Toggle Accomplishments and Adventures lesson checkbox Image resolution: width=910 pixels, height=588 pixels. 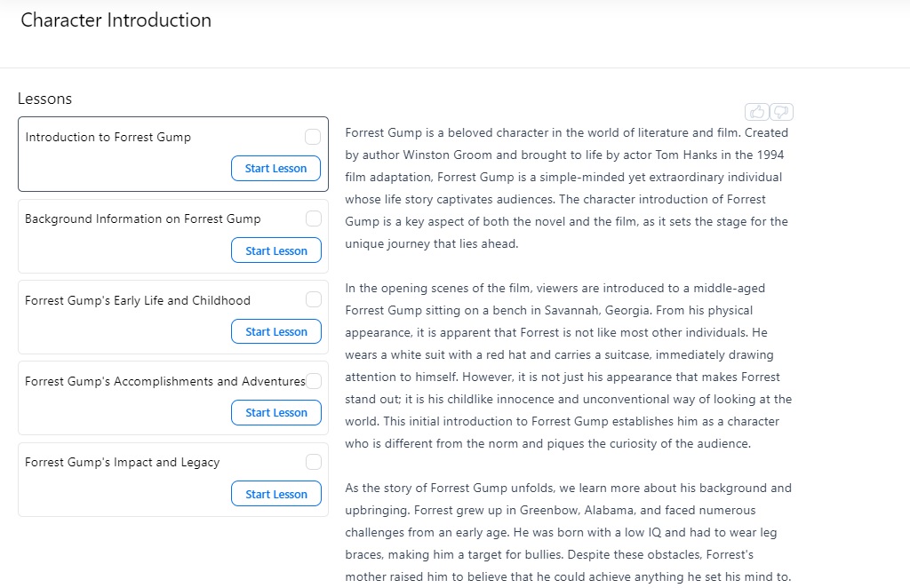click(x=314, y=381)
